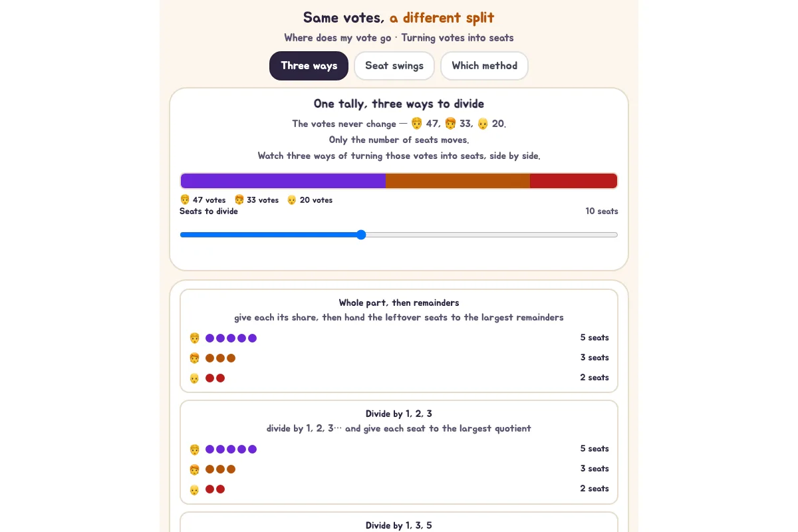Screen dimensions: 798x532
Task: Click the Whole part, then remainders heading
Action: 399,303
